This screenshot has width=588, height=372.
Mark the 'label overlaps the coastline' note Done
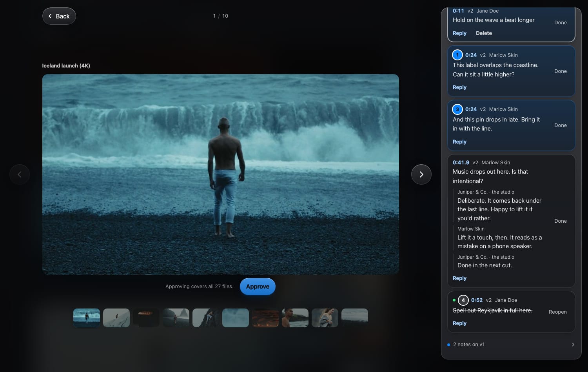(x=561, y=71)
